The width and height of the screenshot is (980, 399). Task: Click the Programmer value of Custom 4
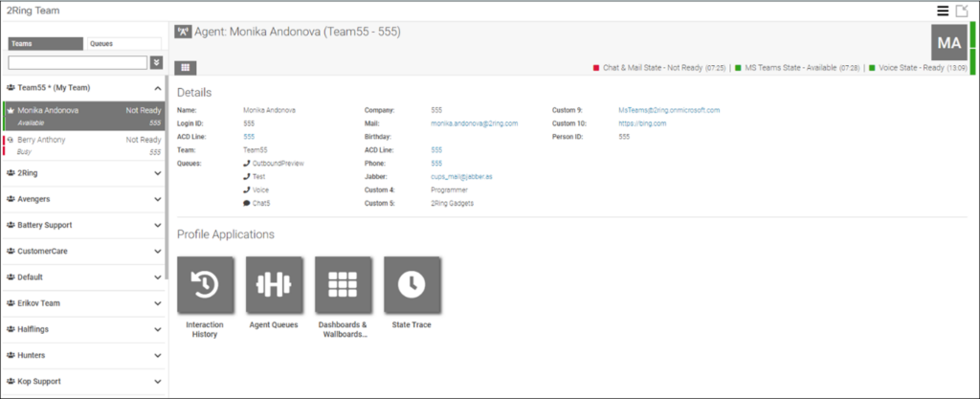(x=450, y=189)
